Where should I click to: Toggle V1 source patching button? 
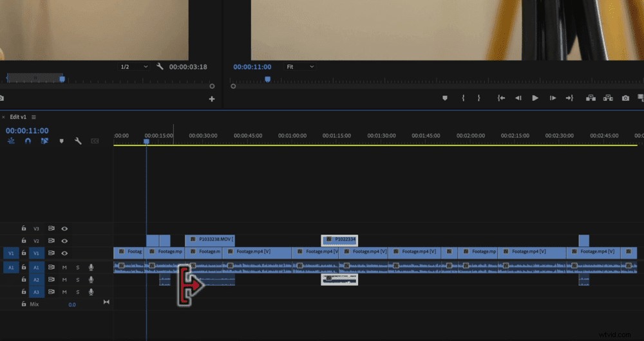[11, 253]
